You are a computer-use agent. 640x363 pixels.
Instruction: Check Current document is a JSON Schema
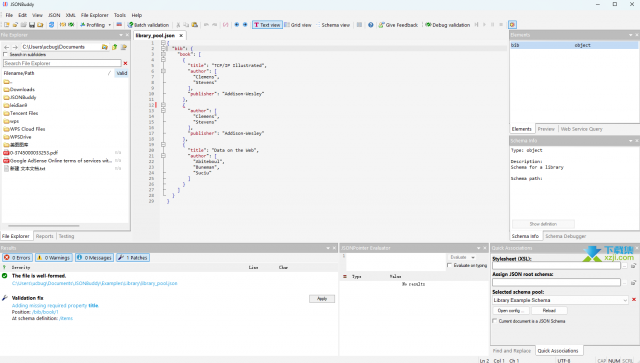click(x=495, y=321)
